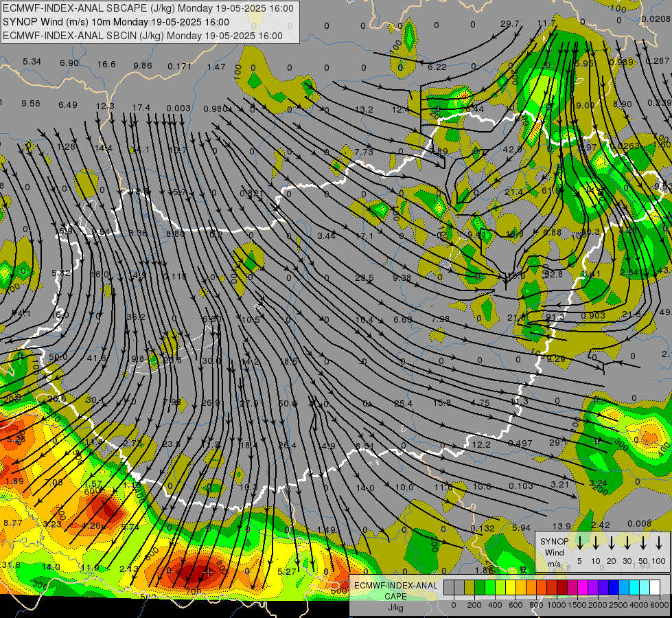
Task: Click the 50 m/s wind arrow in legend
Action: point(643,542)
